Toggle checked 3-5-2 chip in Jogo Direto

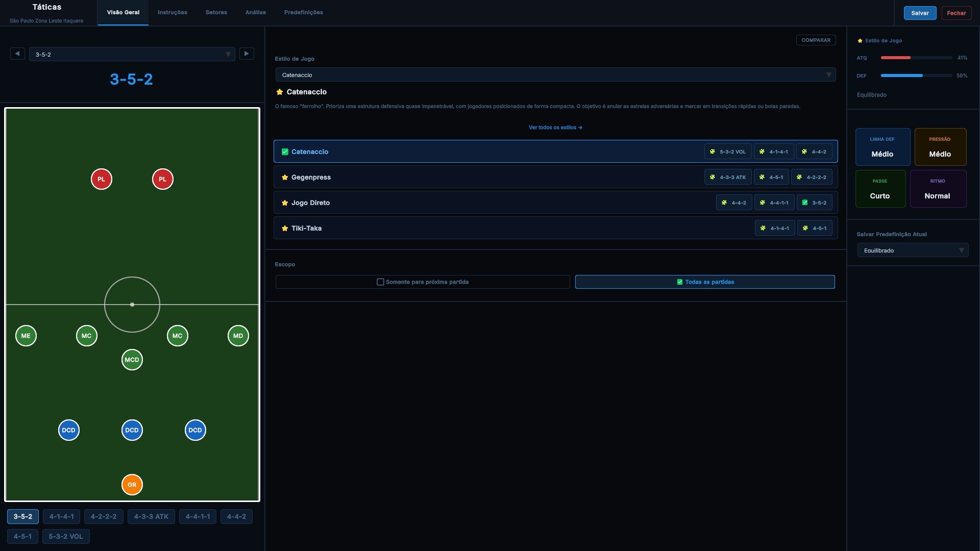click(x=815, y=203)
